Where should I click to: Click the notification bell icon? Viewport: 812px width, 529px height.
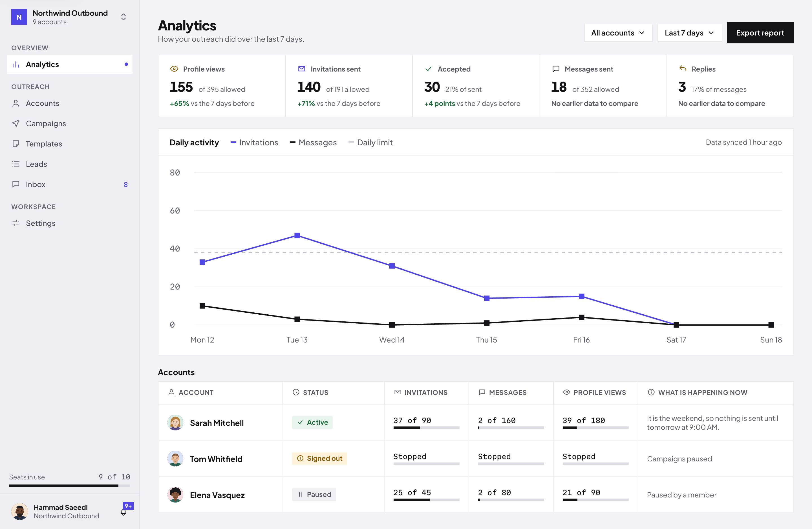point(123,512)
